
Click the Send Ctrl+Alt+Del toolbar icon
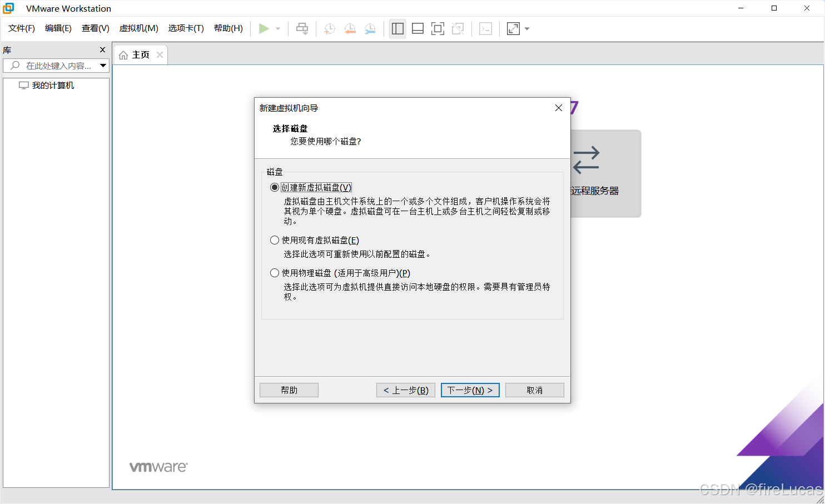[302, 29]
